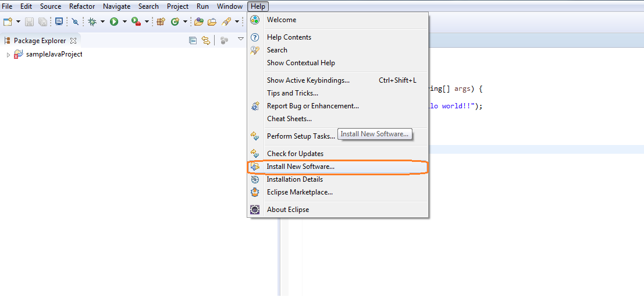644x297 pixels.
Task: Click the New Java Package icon
Action: 161,22
